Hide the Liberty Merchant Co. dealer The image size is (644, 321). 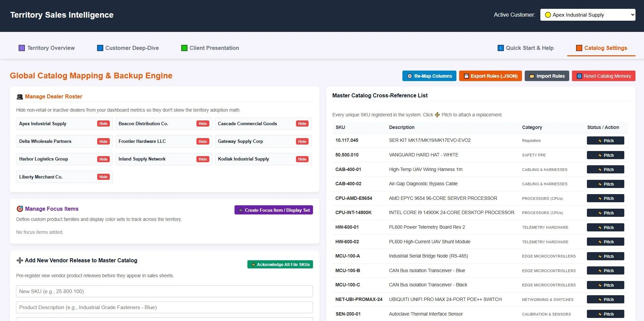(x=103, y=177)
